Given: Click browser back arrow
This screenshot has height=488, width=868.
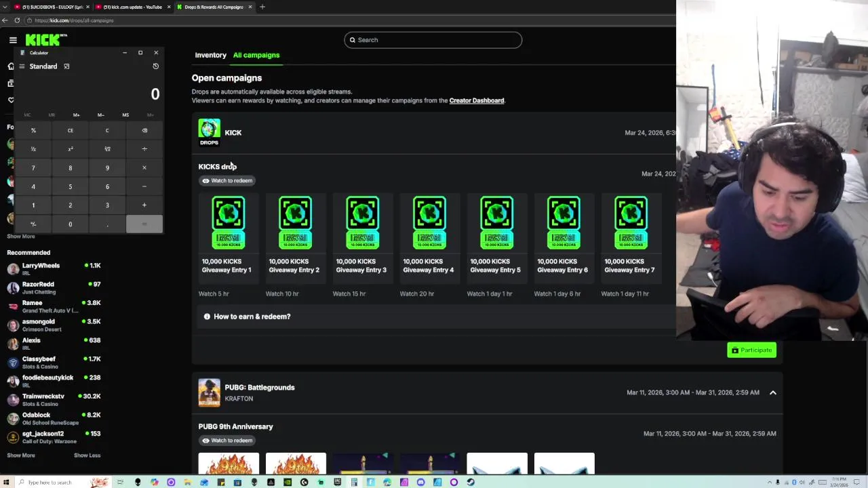Looking at the screenshot, I should click(5, 20).
